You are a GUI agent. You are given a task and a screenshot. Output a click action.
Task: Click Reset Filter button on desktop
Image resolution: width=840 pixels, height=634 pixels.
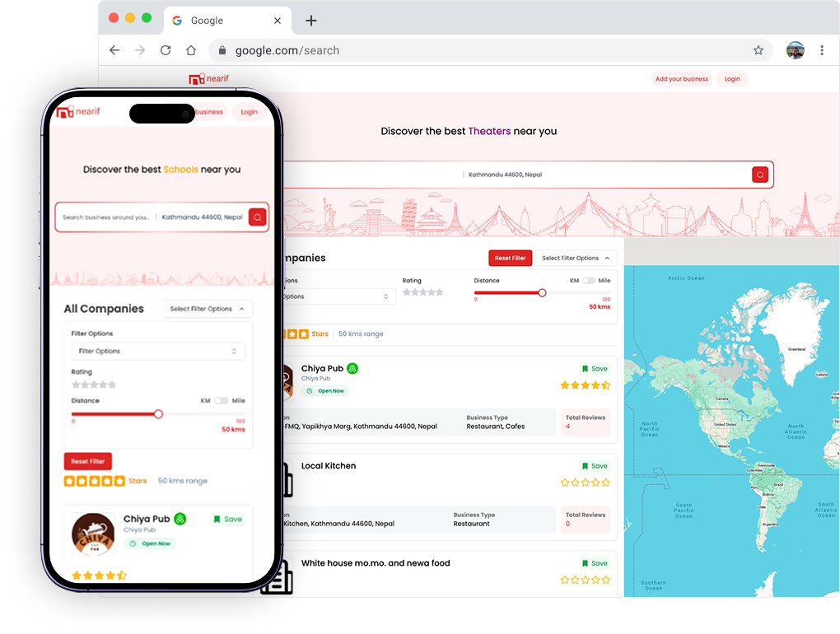tap(510, 258)
